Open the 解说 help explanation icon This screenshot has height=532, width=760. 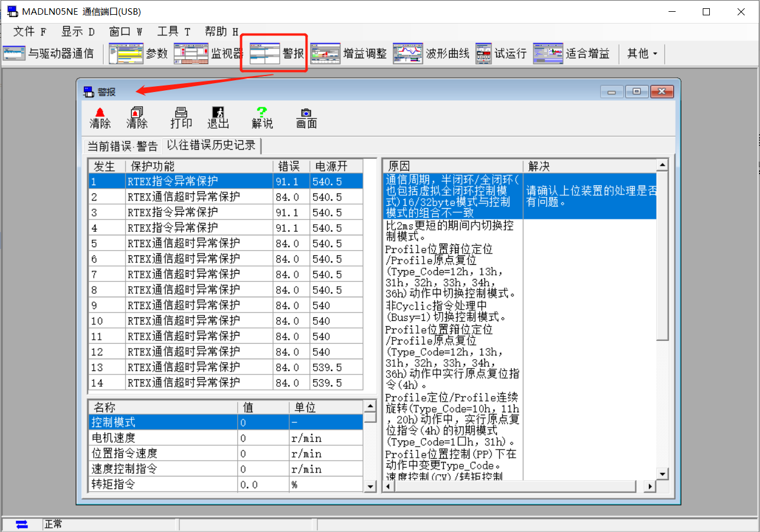[262, 118]
